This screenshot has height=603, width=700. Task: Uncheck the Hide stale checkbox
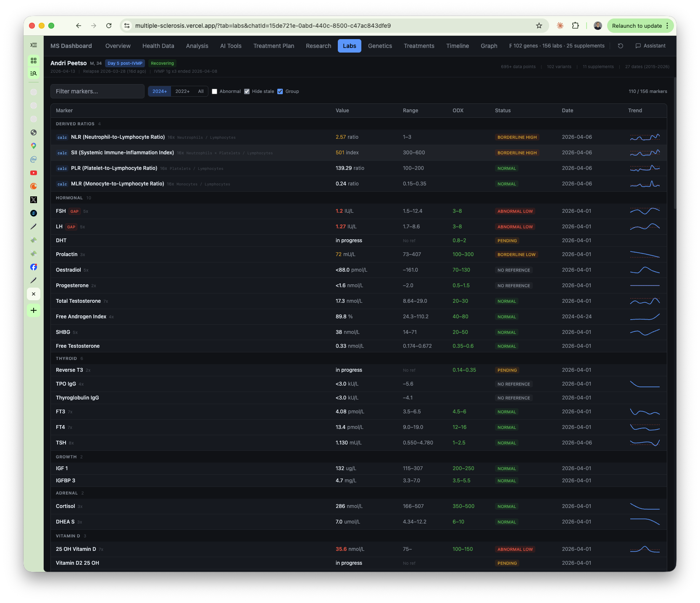point(247,92)
